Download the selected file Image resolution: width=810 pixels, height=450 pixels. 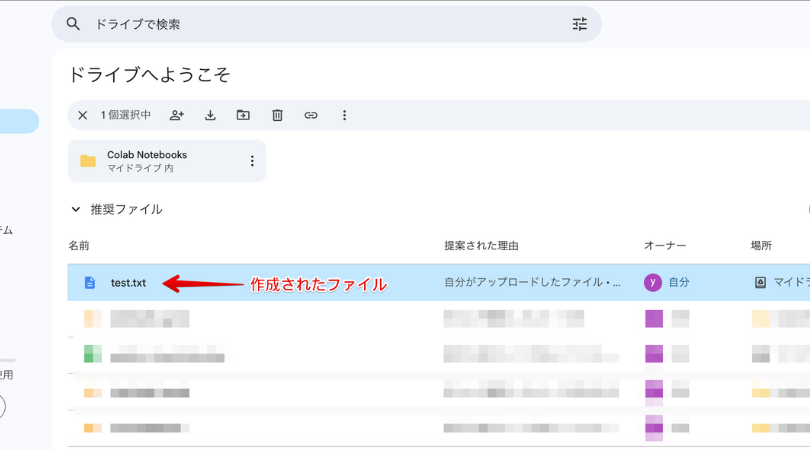pyautogui.click(x=210, y=115)
